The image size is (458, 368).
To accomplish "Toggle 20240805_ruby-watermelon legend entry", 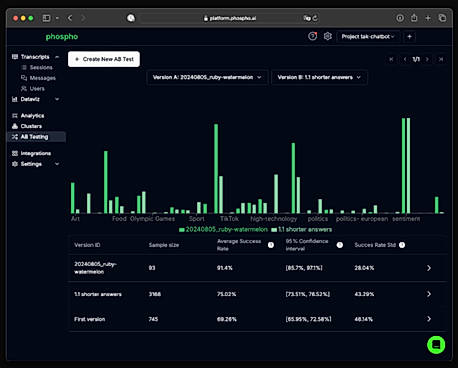I will tap(223, 229).
